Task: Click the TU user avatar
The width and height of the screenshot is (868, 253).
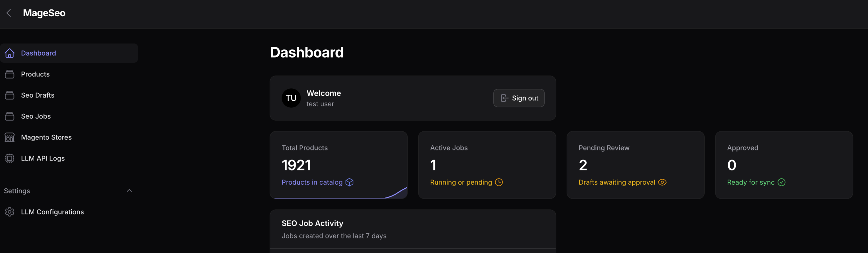Action: pyautogui.click(x=291, y=98)
